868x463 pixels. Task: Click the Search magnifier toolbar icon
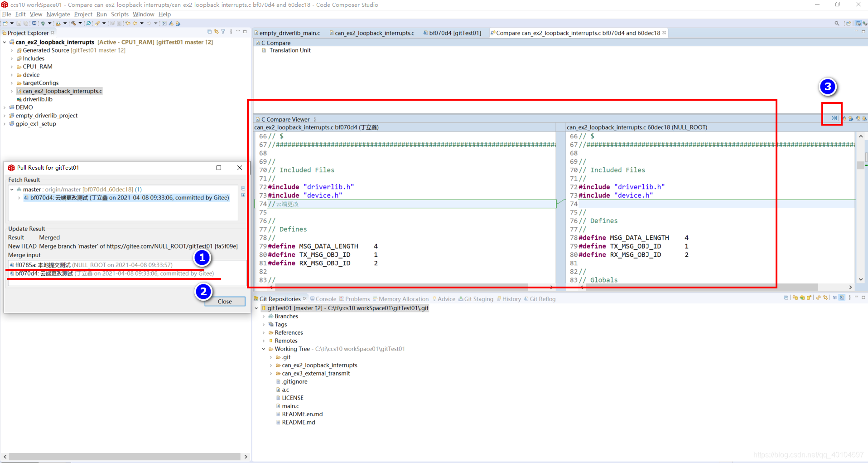pyautogui.click(x=88, y=23)
